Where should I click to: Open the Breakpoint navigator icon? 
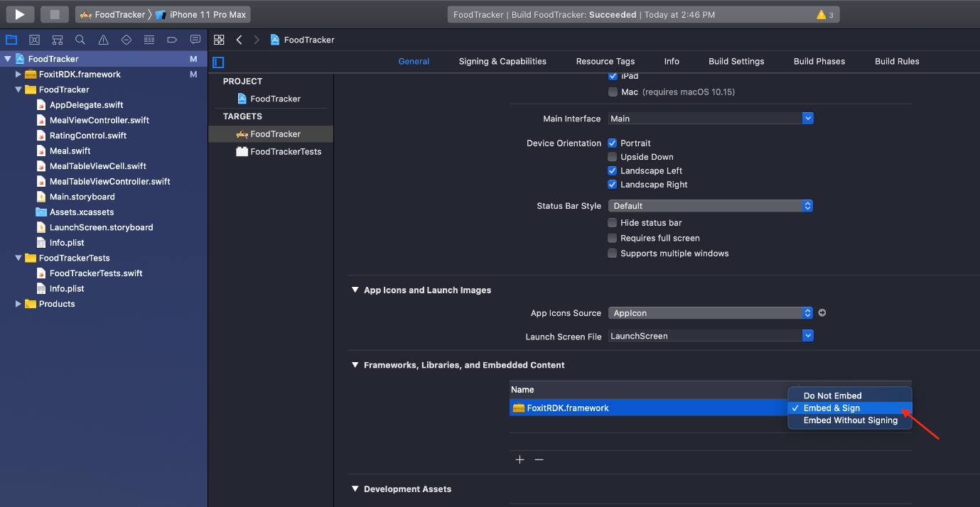pos(172,40)
